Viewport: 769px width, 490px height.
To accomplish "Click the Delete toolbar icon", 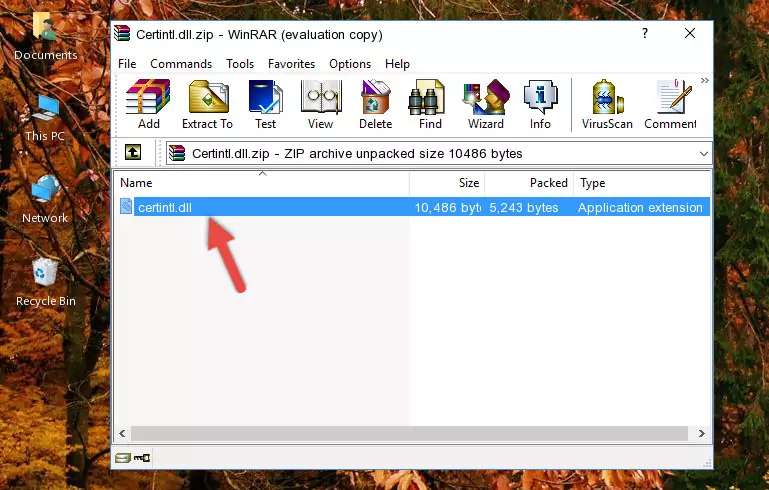I will point(375,104).
